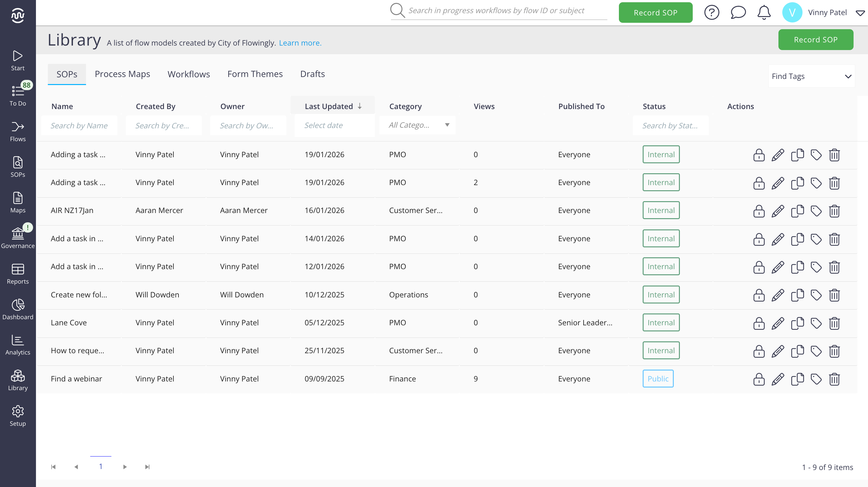The height and width of the screenshot is (487, 868).
Task: Open the All Categories filter dropdown
Action: click(418, 125)
